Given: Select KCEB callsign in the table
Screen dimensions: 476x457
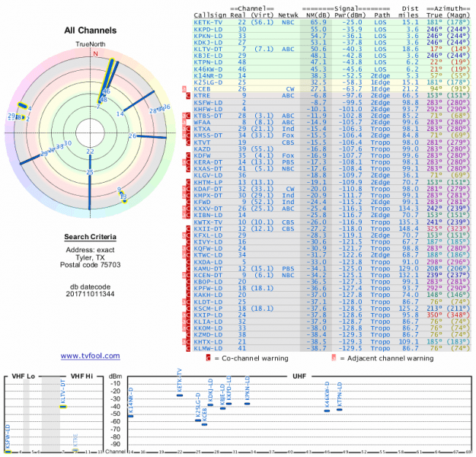Looking at the screenshot, I should pos(202,89).
